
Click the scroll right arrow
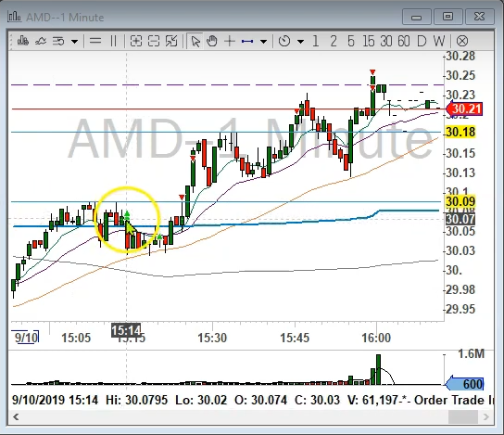pos(486,417)
